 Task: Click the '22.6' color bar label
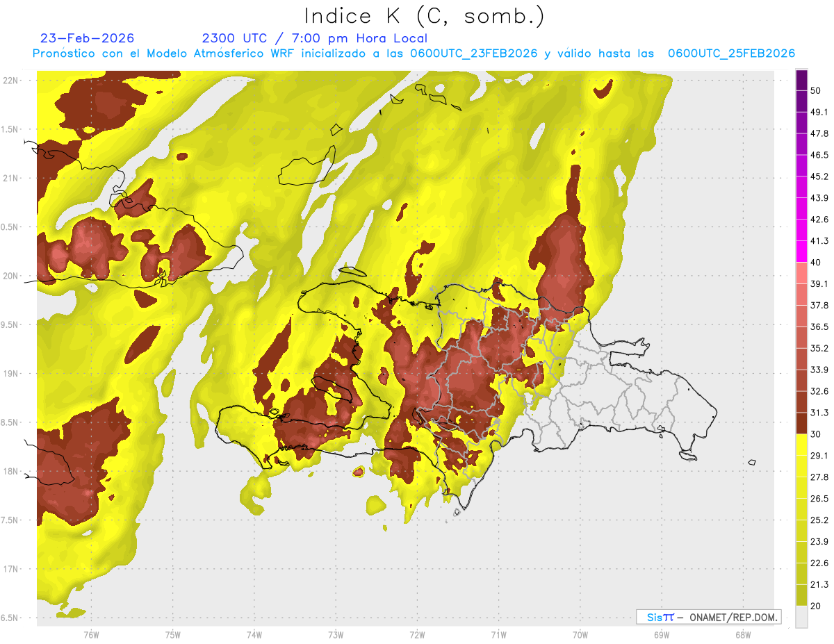pyautogui.click(x=819, y=563)
